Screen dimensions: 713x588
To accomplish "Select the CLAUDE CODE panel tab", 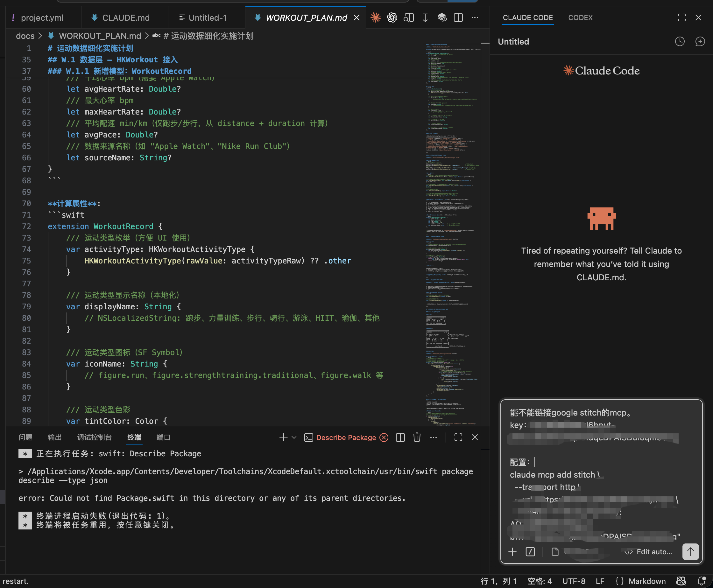I will pyautogui.click(x=528, y=17).
